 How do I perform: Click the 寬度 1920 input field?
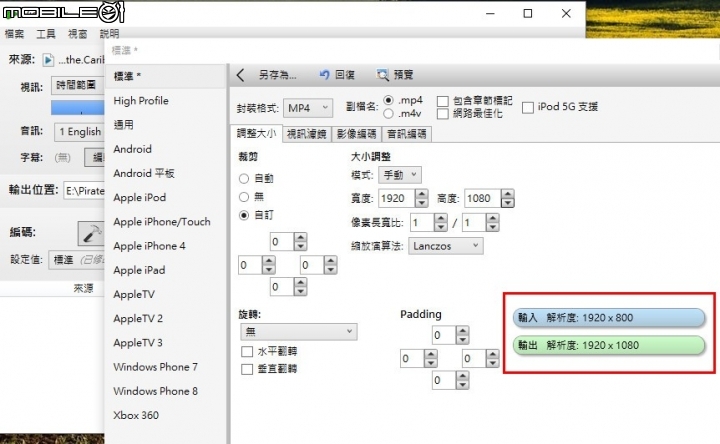[x=397, y=198]
